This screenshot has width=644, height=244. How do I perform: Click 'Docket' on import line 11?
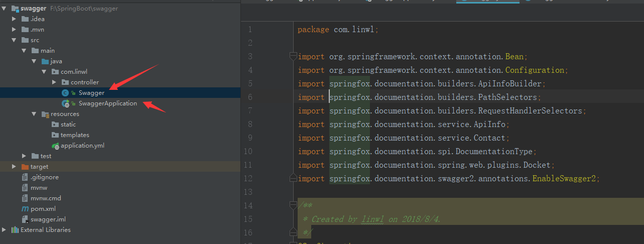(x=537, y=165)
